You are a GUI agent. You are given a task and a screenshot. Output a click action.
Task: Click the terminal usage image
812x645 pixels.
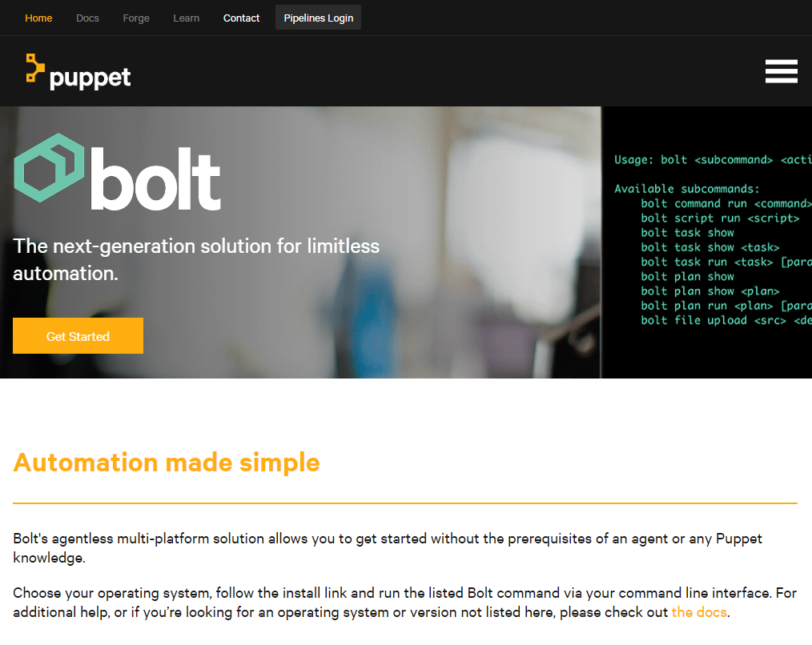pos(706,242)
